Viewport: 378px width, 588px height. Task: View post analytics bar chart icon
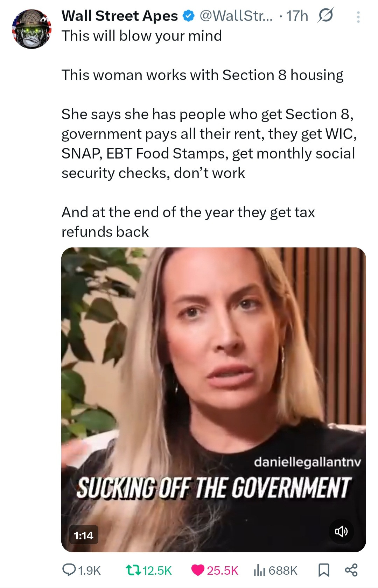(259, 570)
